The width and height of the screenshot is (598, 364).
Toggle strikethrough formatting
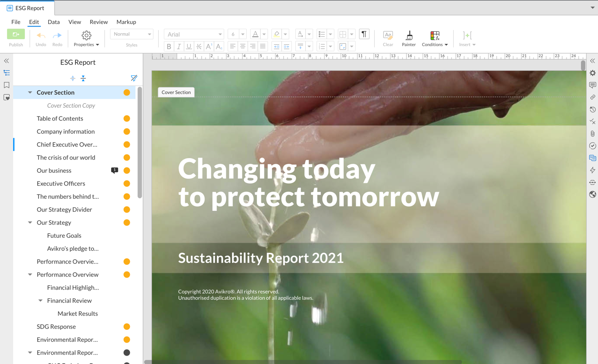199,46
